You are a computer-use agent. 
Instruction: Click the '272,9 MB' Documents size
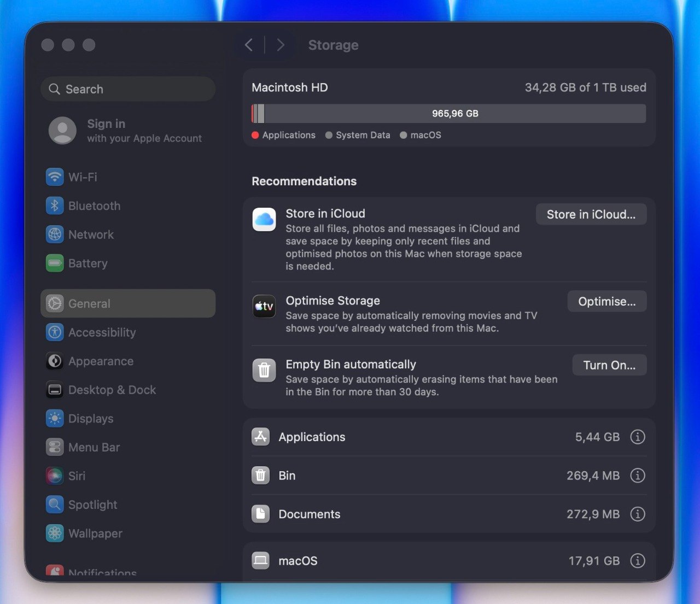point(593,514)
